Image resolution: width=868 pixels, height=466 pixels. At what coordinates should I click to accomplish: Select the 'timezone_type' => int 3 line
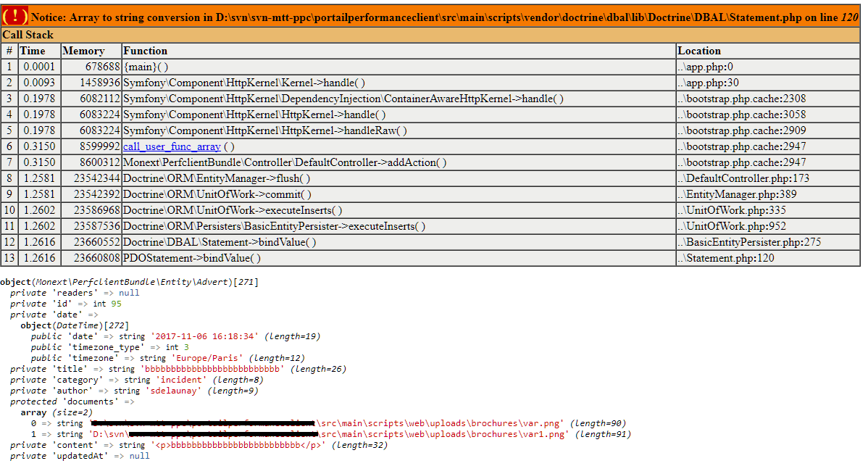(109, 347)
